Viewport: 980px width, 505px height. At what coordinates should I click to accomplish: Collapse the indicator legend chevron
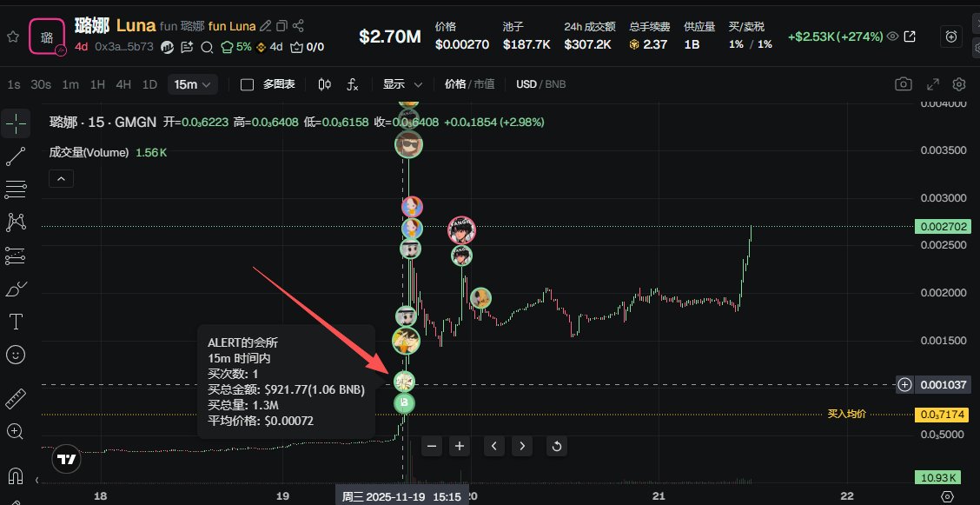coord(61,179)
